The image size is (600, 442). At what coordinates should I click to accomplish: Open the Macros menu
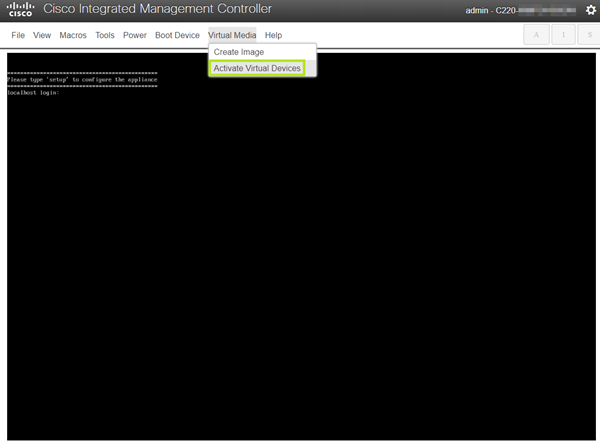pos(73,35)
